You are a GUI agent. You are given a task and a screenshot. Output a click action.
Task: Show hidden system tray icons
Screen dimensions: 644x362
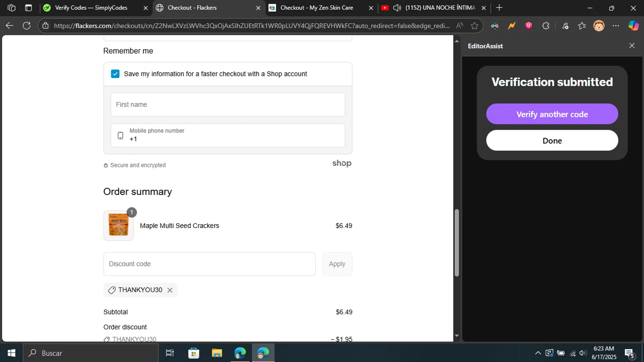click(x=538, y=353)
